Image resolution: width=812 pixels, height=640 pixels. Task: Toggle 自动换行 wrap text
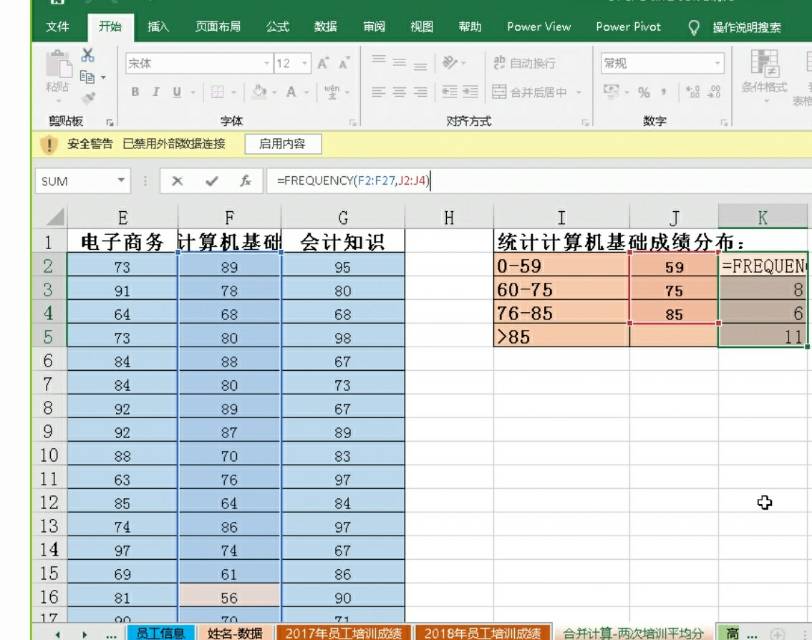pyautogui.click(x=524, y=63)
